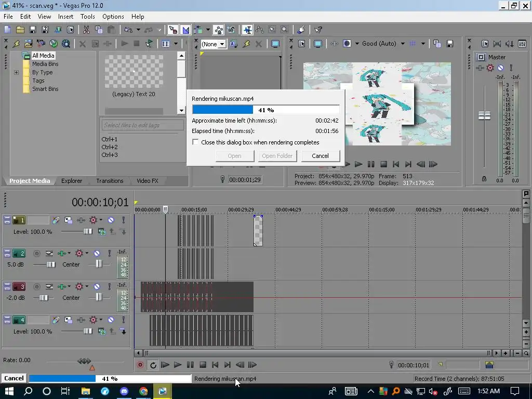Click the What's This help icon
Image resolution: width=532 pixels, height=399 pixels.
(318, 30)
